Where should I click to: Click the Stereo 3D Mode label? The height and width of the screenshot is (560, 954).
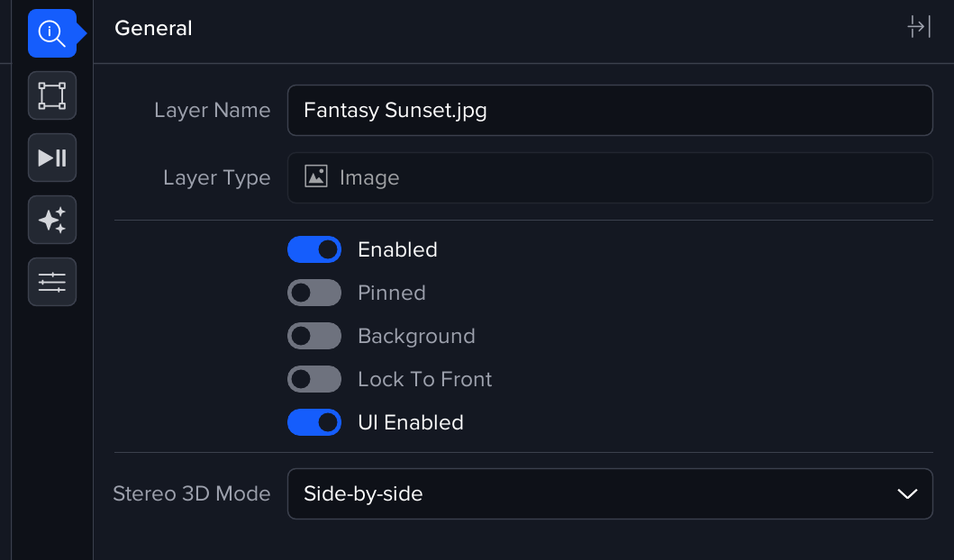point(191,493)
